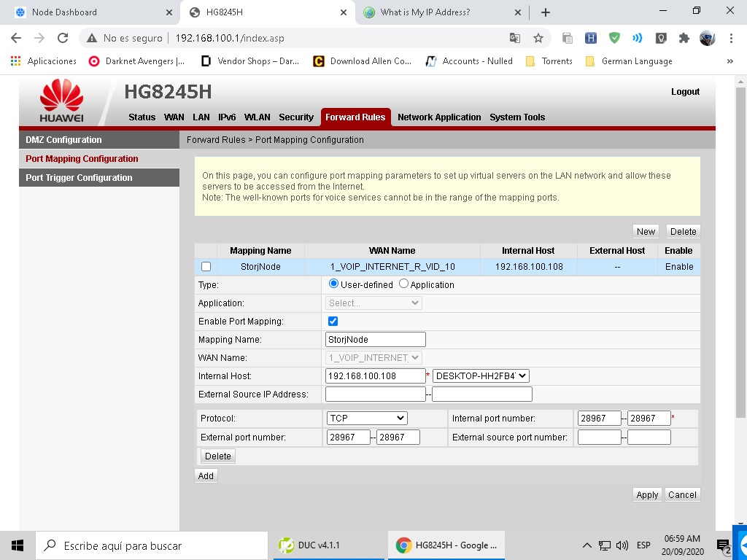Uncheck the Enable Port Mapping checkbox

tap(333, 321)
